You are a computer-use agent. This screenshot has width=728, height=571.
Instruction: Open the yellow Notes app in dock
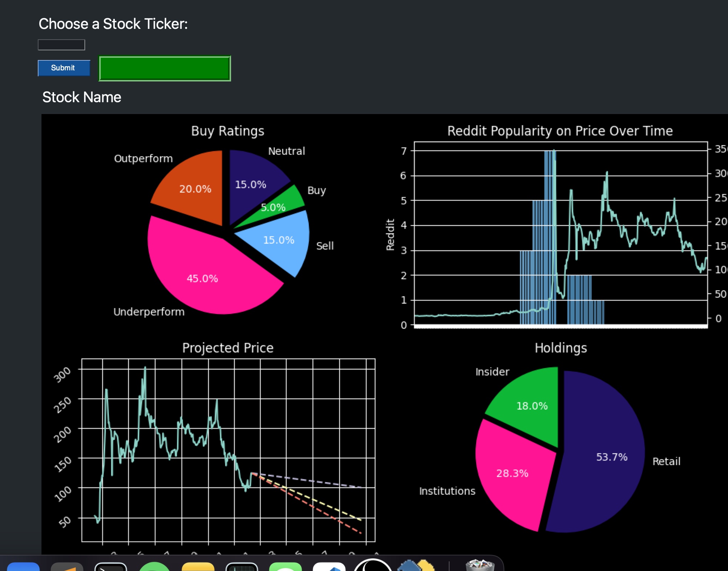[198, 567]
